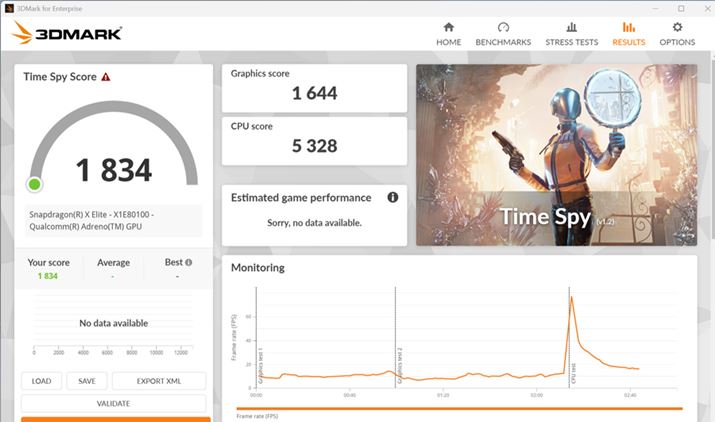Switch to the Stress Tests tab
Viewport: 715px width, 422px height.
[x=571, y=34]
